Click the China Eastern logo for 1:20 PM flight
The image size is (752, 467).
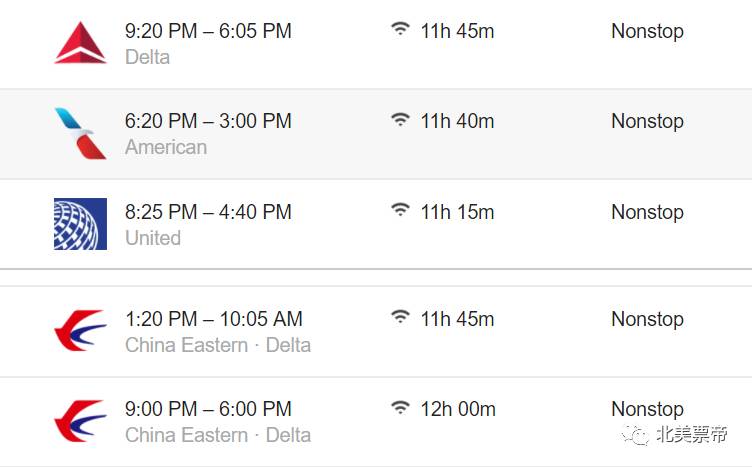click(80, 330)
